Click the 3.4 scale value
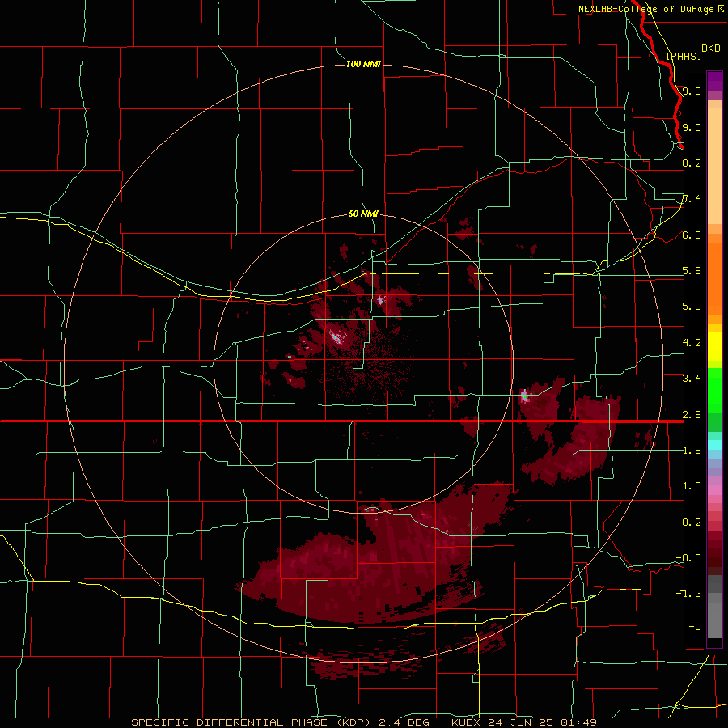The image size is (728, 728). click(x=692, y=379)
